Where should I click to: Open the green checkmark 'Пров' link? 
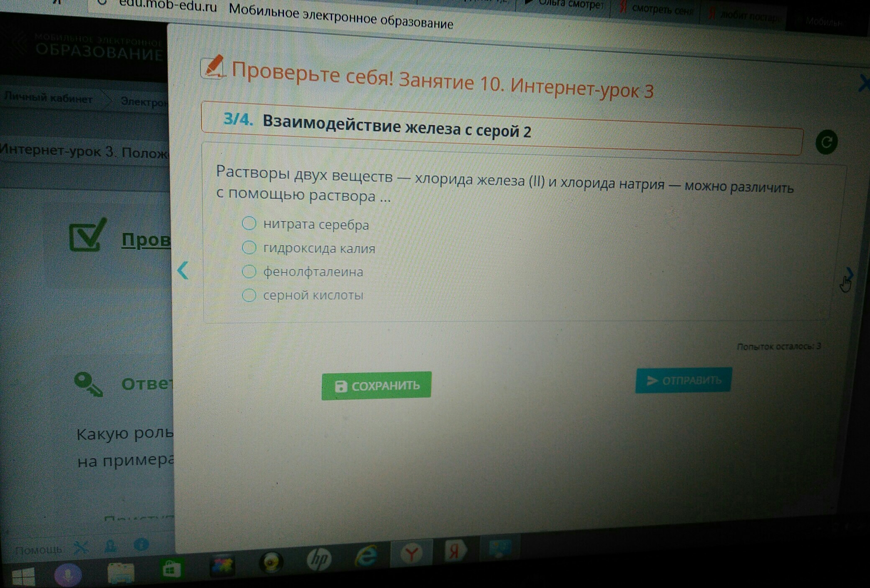point(146,240)
